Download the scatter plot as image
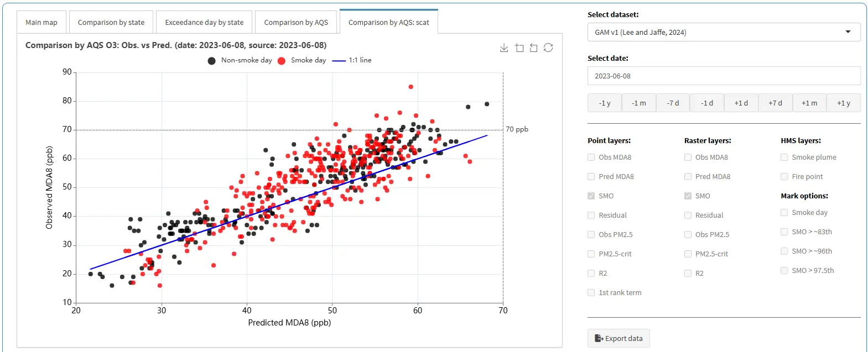Screen dimensions: 868x352 (503, 48)
